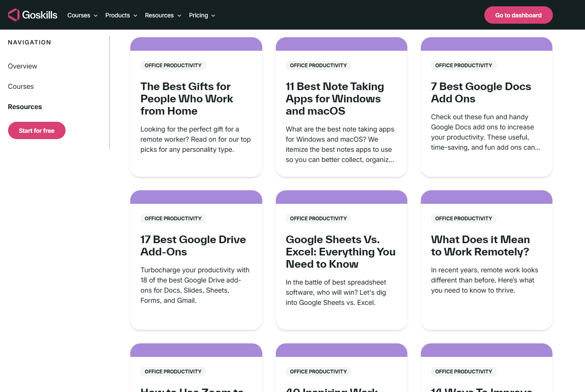Click the "Check out these fun and handy" description
The height and width of the screenshot is (392, 585).
pyautogui.click(x=486, y=132)
